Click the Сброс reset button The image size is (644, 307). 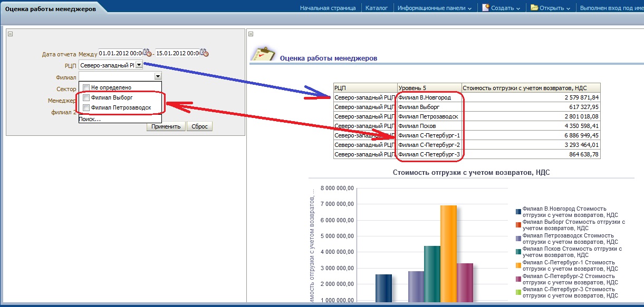click(x=199, y=126)
